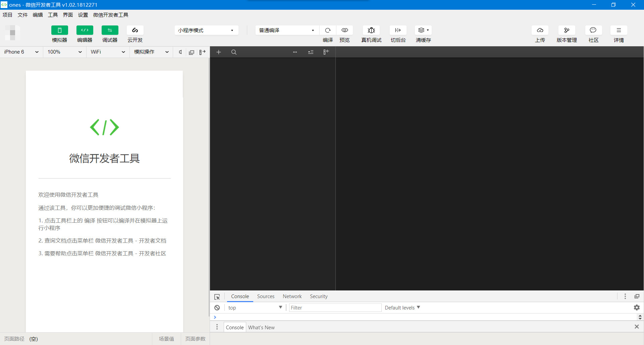Image resolution: width=644 pixels, height=345 pixels.
Task: Open the 普通编译 compile mode dropdown
Action: [x=287, y=30]
